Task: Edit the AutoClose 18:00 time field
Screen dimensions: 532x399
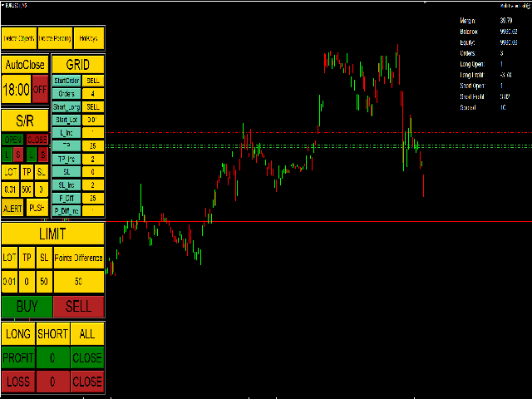Action: 16,89
